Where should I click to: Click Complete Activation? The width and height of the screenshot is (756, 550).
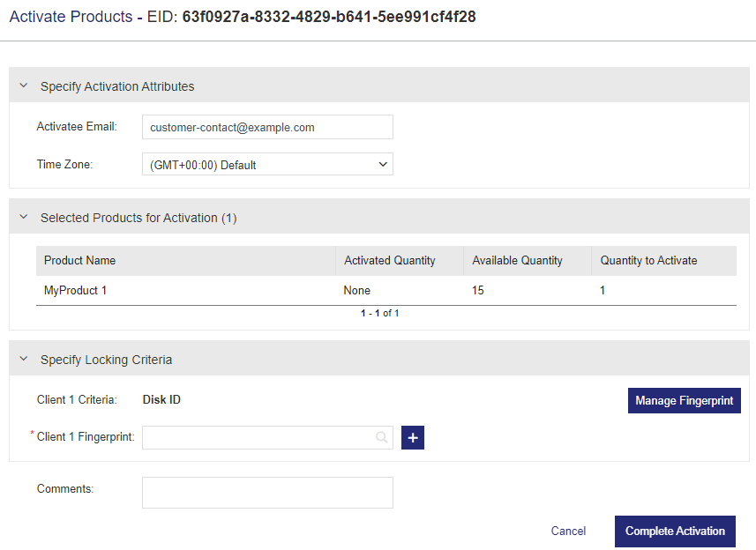[x=675, y=531]
